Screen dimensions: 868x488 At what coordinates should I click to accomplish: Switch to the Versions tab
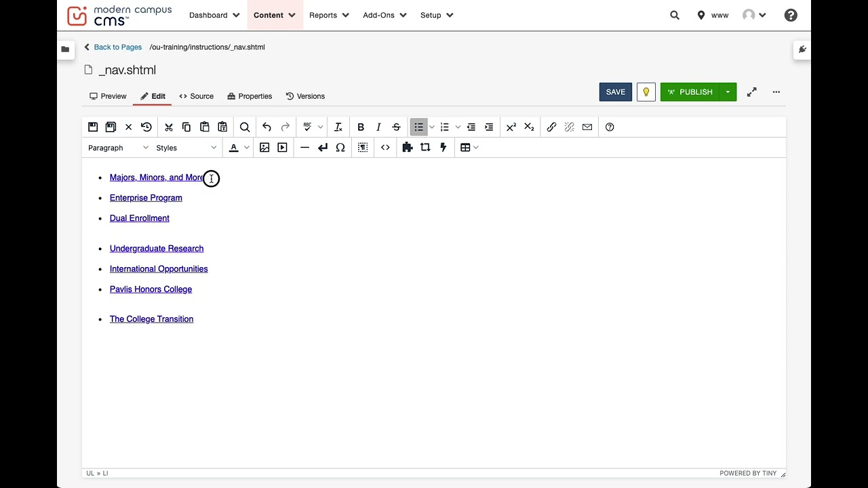[305, 96]
